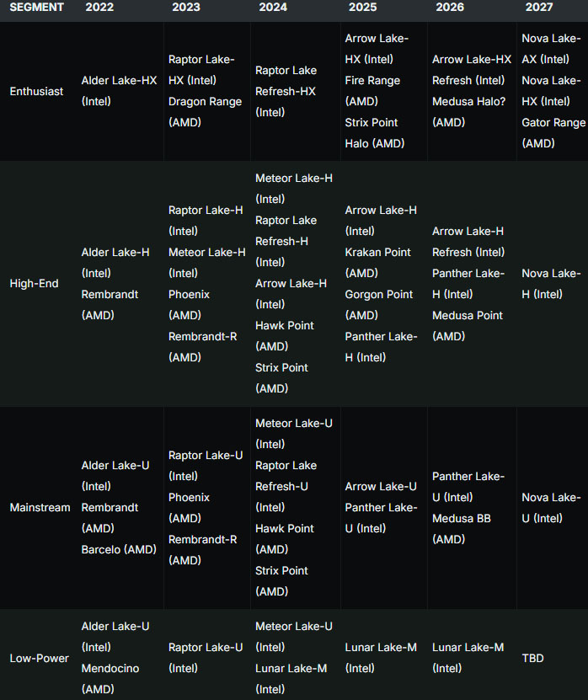Image resolution: width=588 pixels, height=700 pixels.
Task: Select Alder Lake-HX (Intel) cell
Action: coord(120,91)
